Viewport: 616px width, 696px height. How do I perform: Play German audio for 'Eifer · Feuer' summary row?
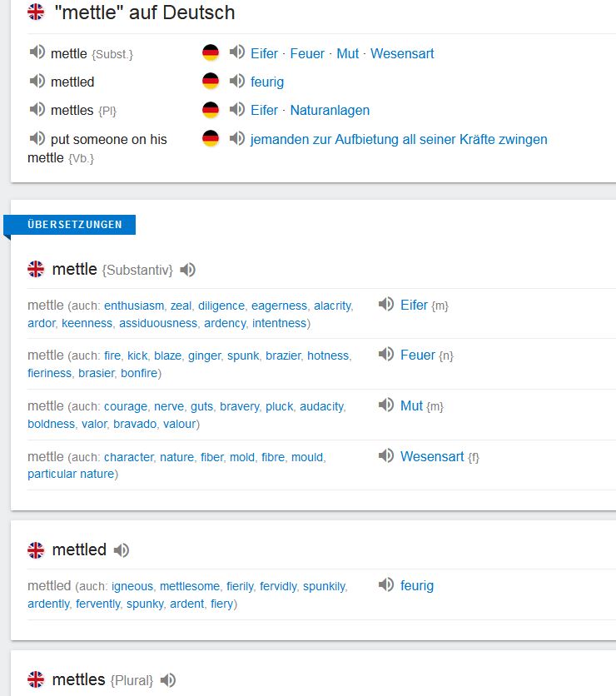pos(237,53)
